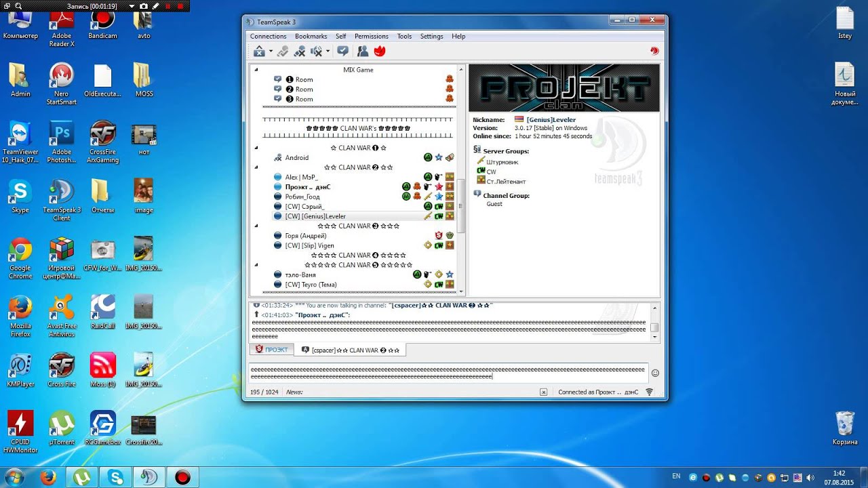Click the channel tree vertical scrollbar
868x488 pixels.
[x=462, y=206]
